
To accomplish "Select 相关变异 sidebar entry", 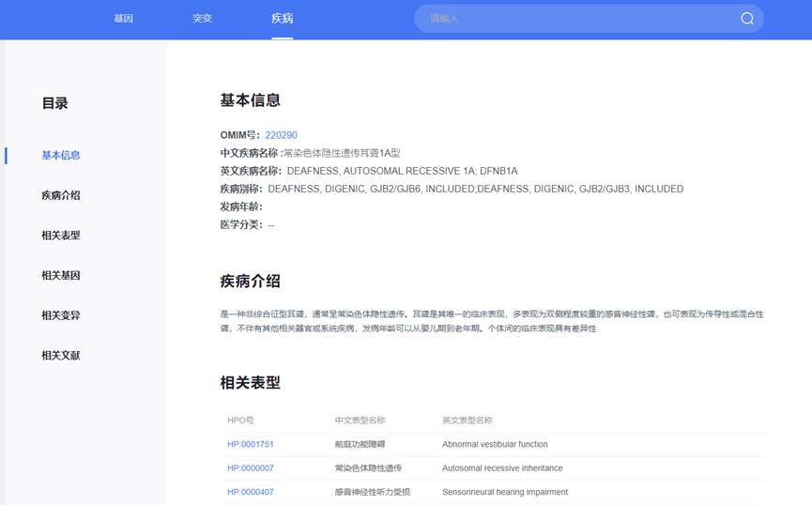I will 61,314.
